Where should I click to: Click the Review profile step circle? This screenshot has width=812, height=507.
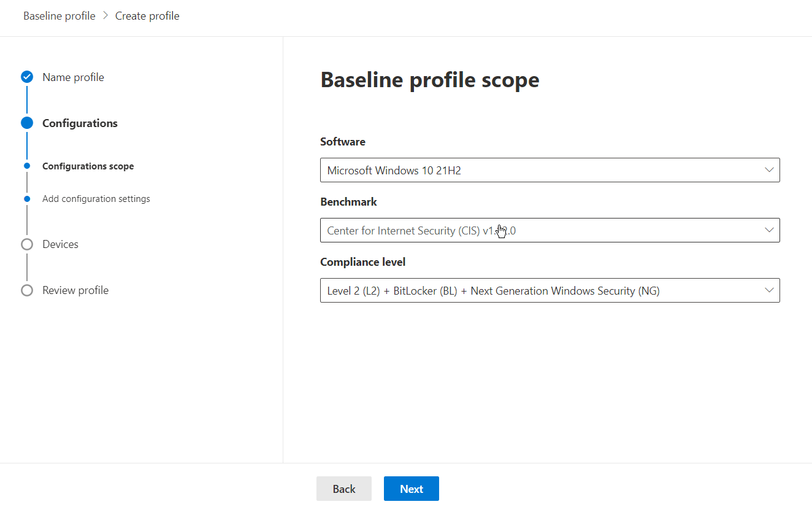26,290
